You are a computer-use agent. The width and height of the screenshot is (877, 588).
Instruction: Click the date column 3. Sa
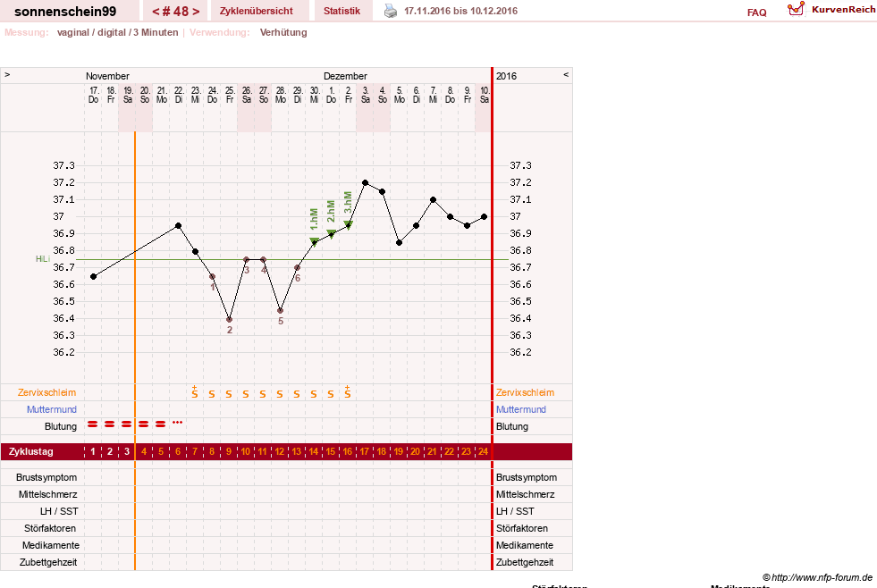366,95
